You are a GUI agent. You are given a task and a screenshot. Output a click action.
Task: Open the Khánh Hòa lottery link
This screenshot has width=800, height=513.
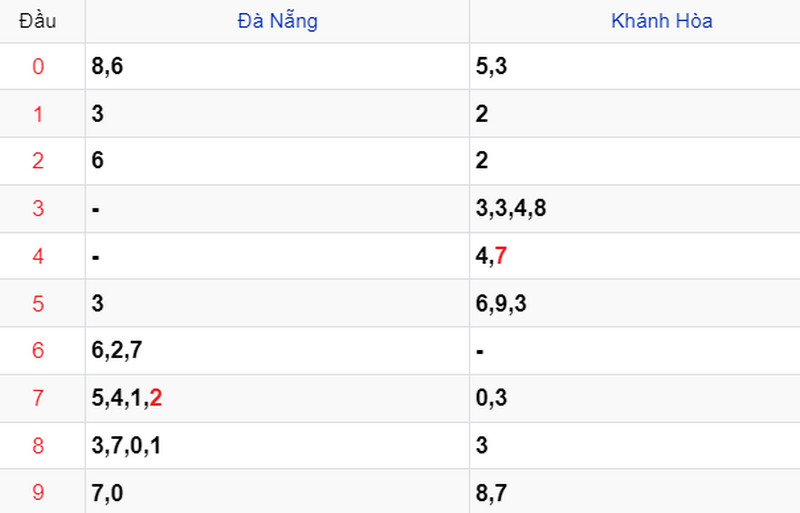pos(662,21)
